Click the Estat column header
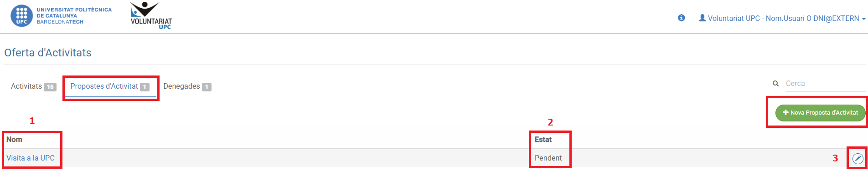The width and height of the screenshot is (868, 186). pyautogui.click(x=543, y=140)
